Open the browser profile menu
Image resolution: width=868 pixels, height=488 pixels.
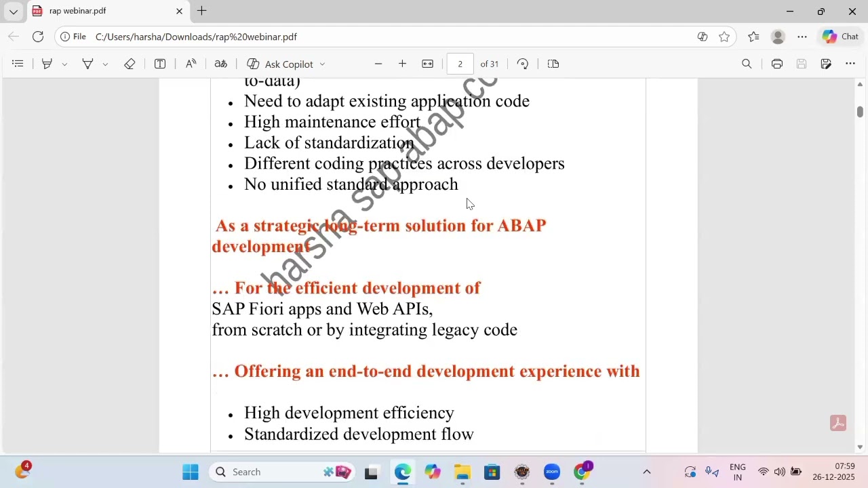coord(778,37)
